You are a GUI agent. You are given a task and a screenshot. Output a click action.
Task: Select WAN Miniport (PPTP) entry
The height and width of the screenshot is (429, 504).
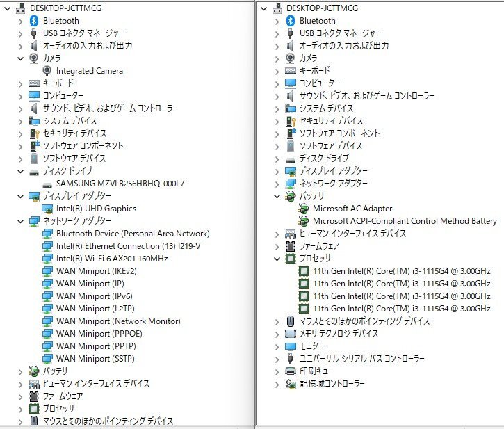click(x=96, y=346)
